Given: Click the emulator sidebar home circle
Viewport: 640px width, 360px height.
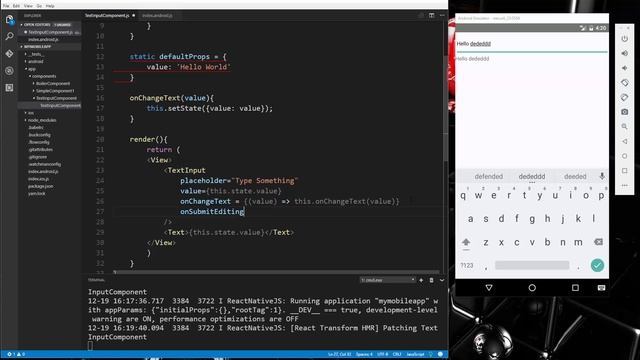Looking at the screenshot, I should 624,156.
